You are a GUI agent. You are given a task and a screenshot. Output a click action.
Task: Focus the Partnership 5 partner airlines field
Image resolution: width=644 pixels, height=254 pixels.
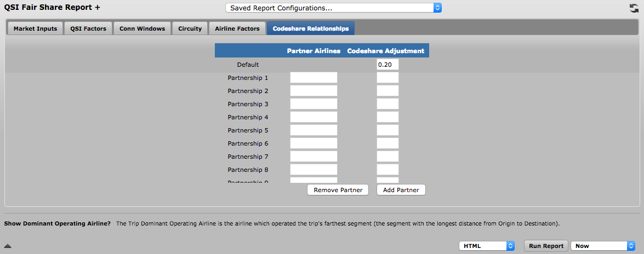(314, 130)
